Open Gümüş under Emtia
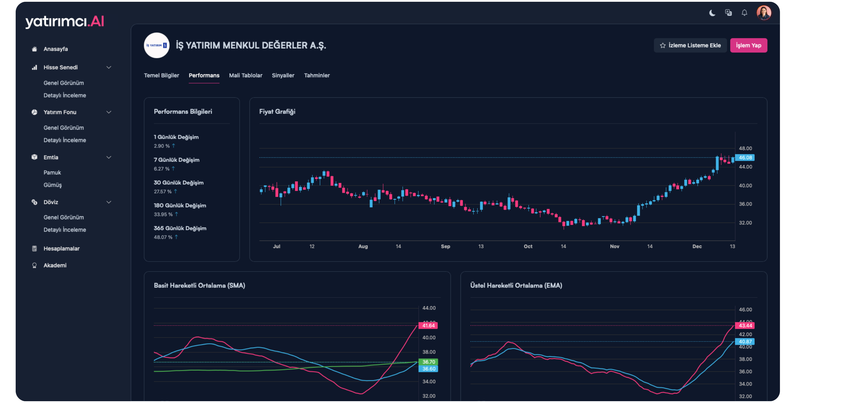The height and width of the screenshot is (403, 868). tap(52, 185)
